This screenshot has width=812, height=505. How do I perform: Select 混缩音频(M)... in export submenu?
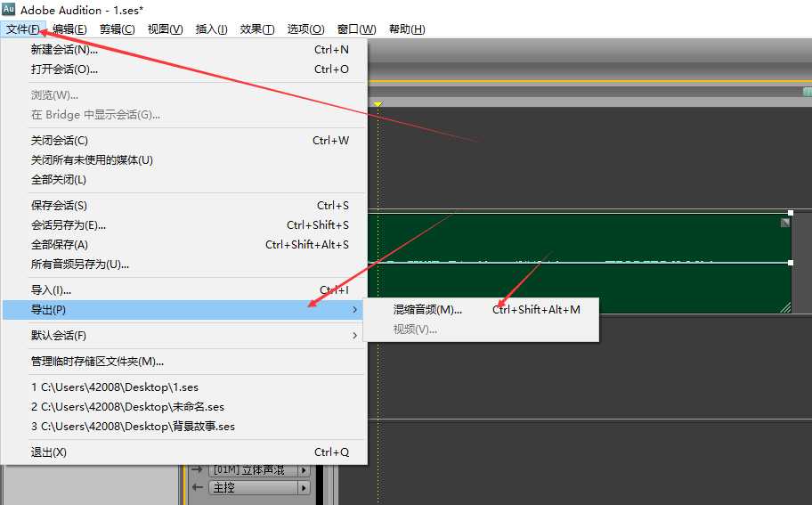point(482,310)
